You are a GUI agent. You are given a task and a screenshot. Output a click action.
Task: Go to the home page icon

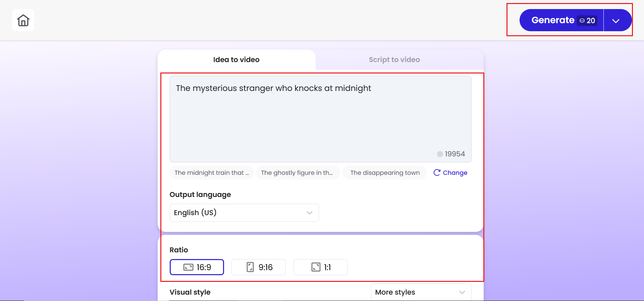click(23, 20)
